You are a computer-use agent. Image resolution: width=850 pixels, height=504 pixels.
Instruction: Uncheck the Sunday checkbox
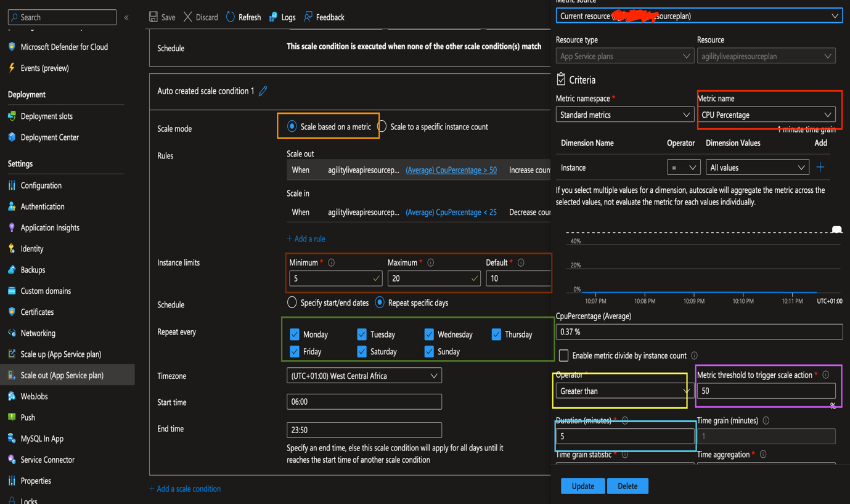429,351
